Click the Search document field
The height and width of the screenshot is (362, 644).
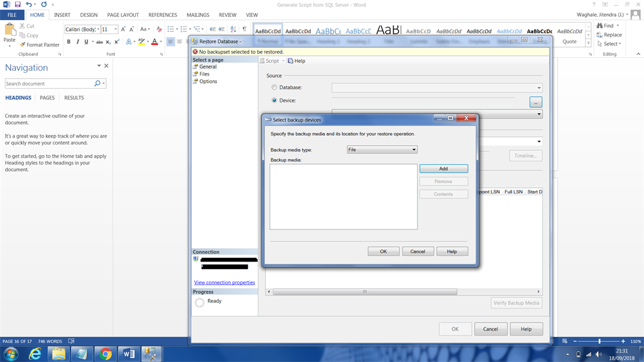pyautogui.click(x=49, y=84)
